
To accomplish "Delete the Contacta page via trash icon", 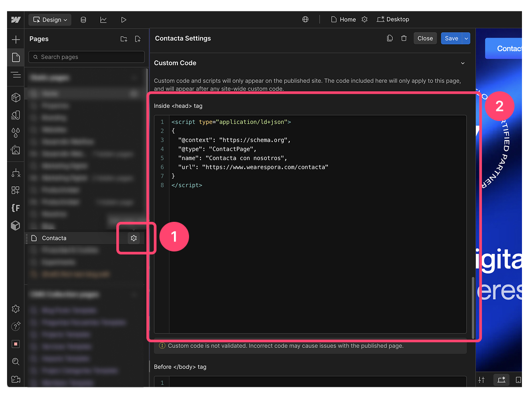I will pos(404,38).
